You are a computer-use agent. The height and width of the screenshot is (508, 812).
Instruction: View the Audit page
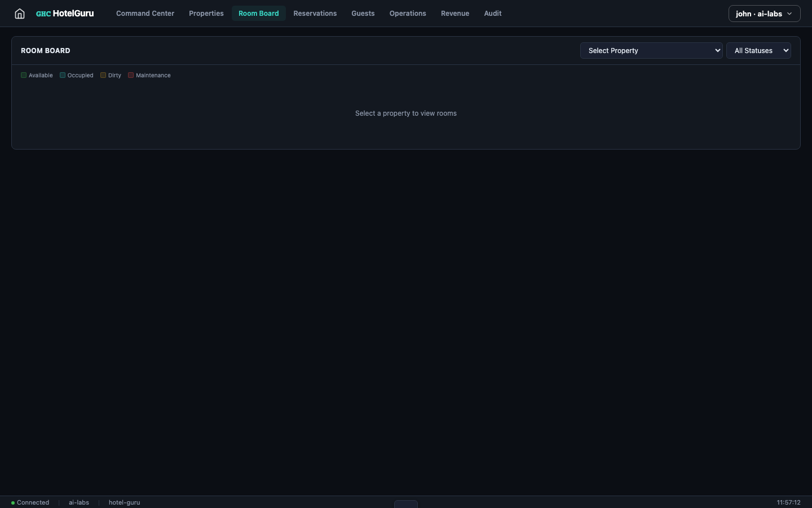pos(492,13)
